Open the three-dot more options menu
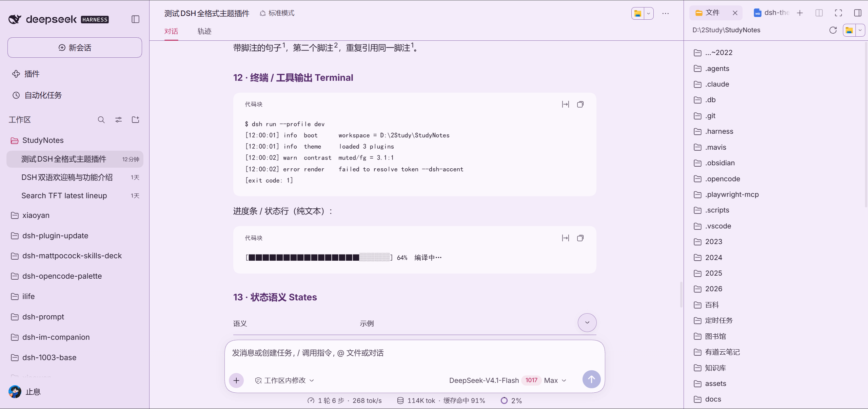868x409 pixels. click(666, 14)
